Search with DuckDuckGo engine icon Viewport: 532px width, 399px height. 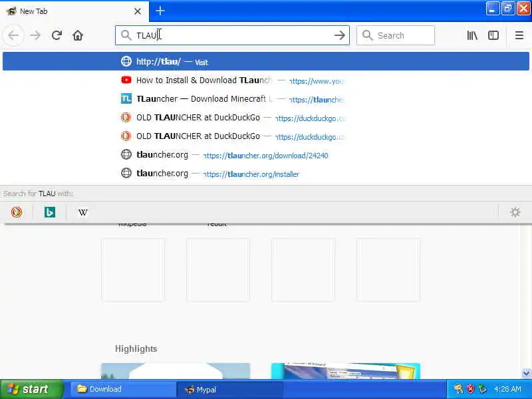click(16, 212)
